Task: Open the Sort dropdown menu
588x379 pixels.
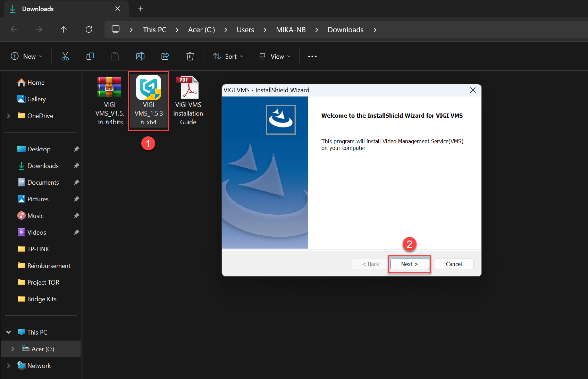Action: click(x=228, y=56)
